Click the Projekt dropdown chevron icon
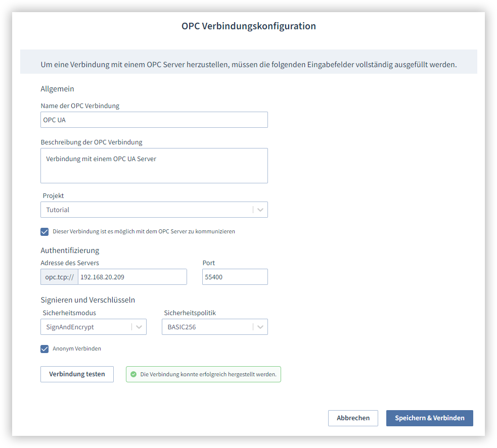 [x=260, y=210]
